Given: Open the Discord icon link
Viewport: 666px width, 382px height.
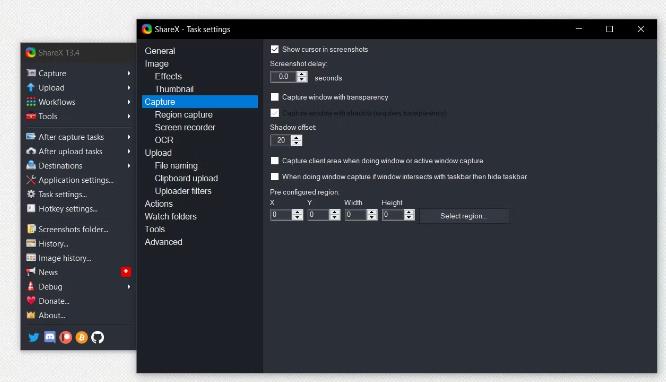Looking at the screenshot, I should [50, 337].
